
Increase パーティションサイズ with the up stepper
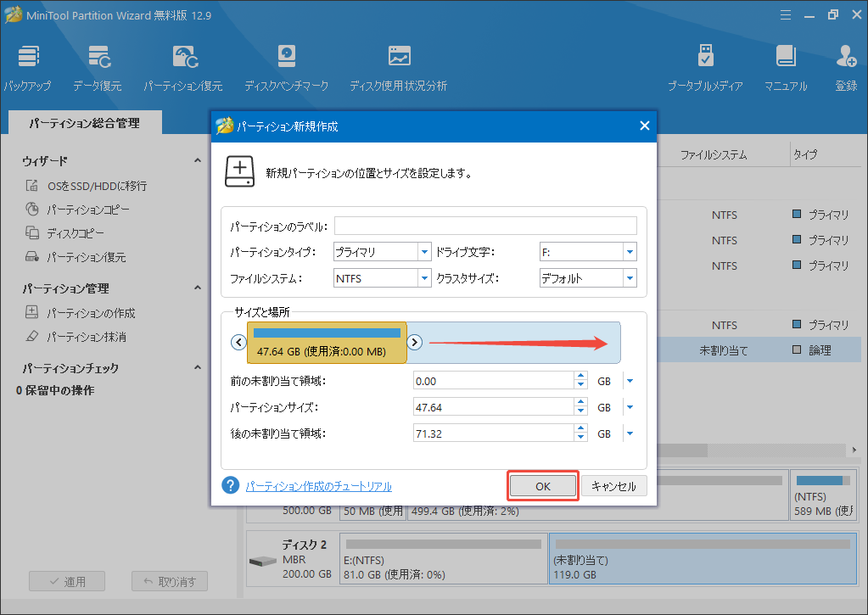pyautogui.click(x=580, y=402)
